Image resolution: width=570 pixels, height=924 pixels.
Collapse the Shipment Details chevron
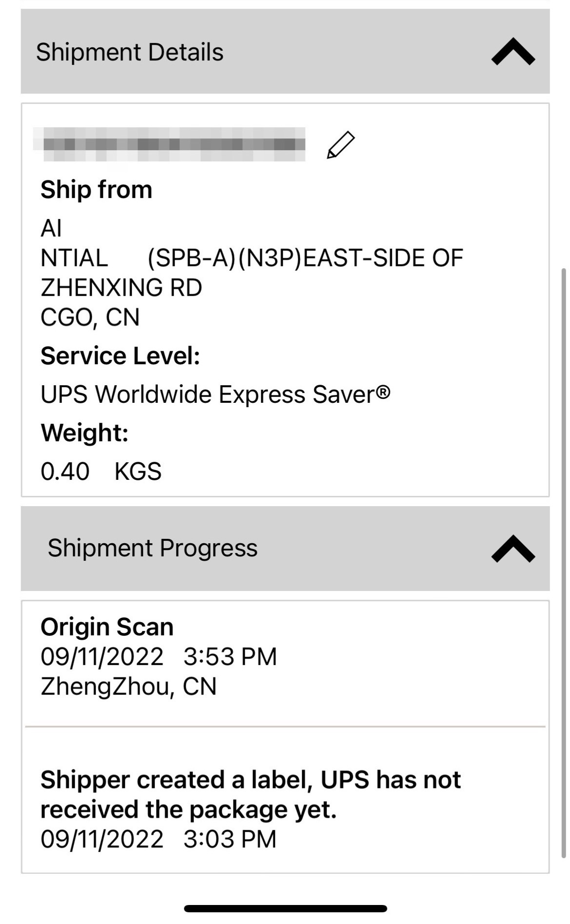coord(513,52)
